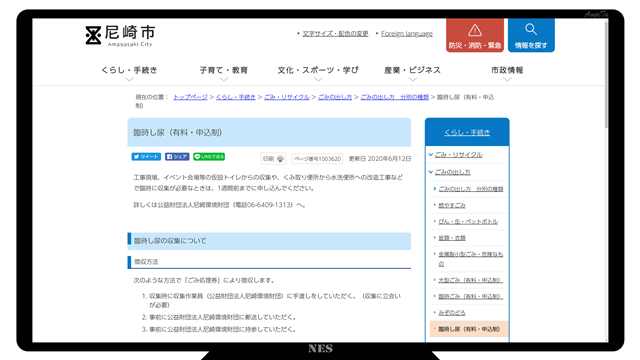Open the 防災・消防・緊急 emergency button
Screen dimensions: 640x360
pos(475,36)
